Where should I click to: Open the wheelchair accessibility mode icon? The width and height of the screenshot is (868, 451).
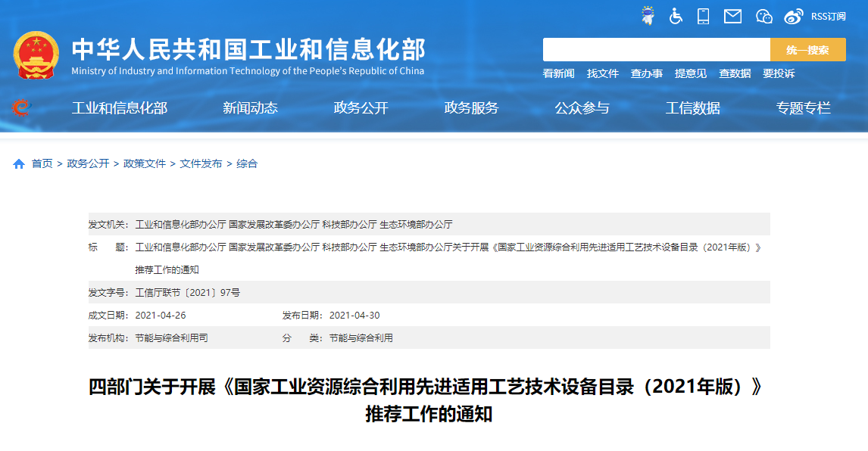pyautogui.click(x=676, y=16)
